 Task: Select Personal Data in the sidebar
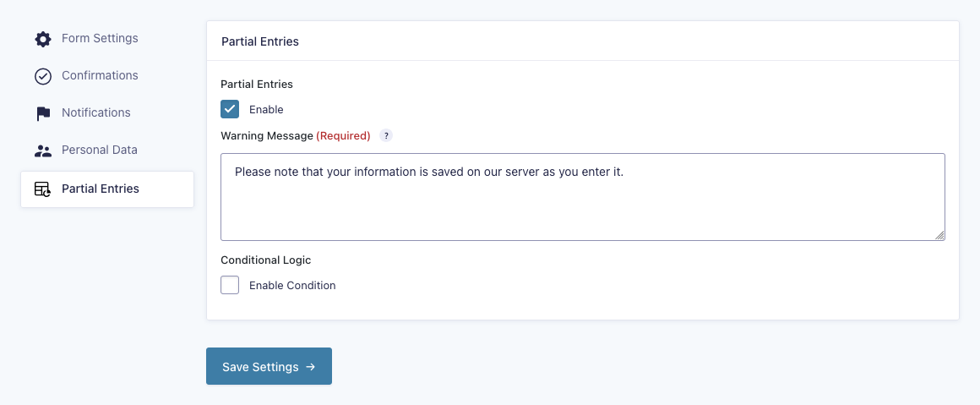click(99, 150)
